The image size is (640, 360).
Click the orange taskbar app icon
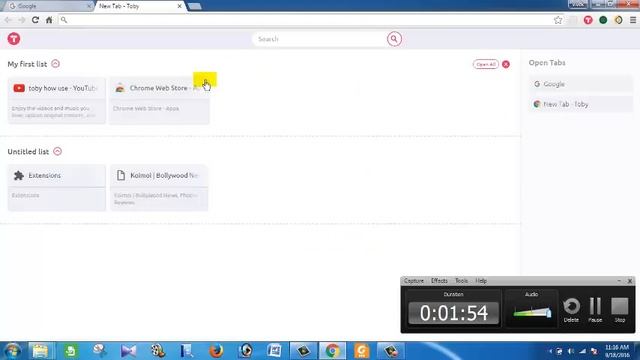362,351
